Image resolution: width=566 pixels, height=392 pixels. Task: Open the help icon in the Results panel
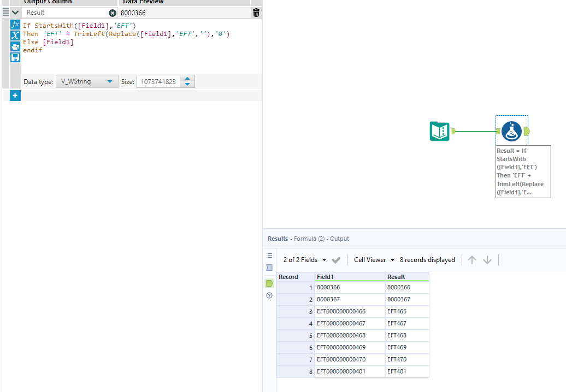[x=269, y=295]
